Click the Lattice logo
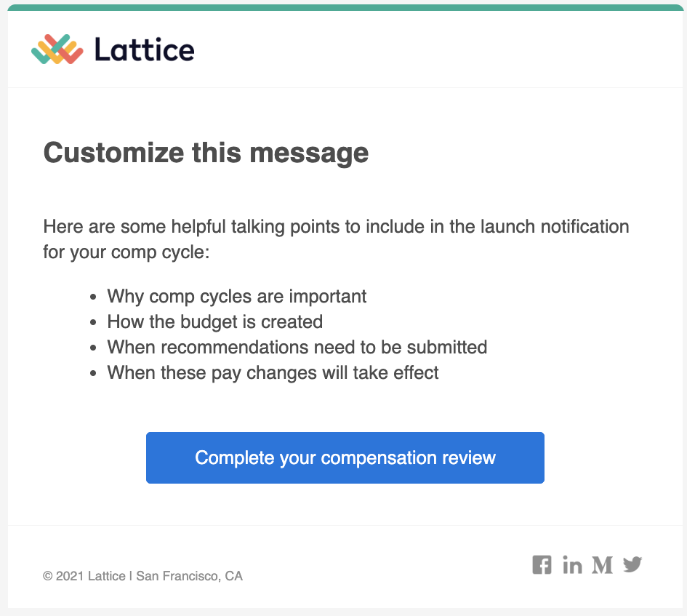The height and width of the screenshot is (616, 687). point(112,49)
